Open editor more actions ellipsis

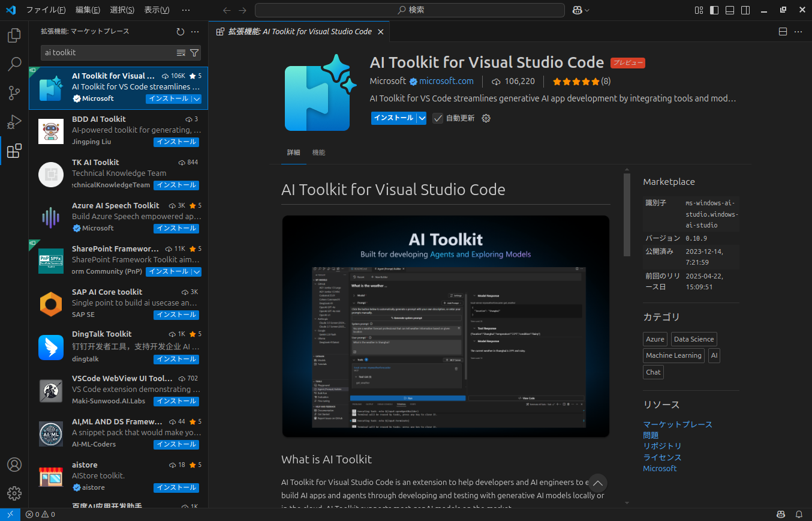tap(798, 31)
